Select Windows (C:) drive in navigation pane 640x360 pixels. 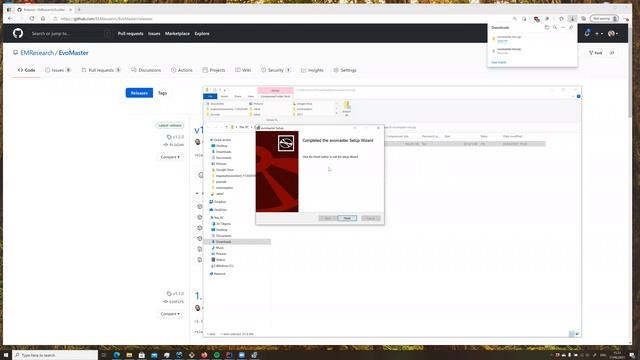point(222,266)
